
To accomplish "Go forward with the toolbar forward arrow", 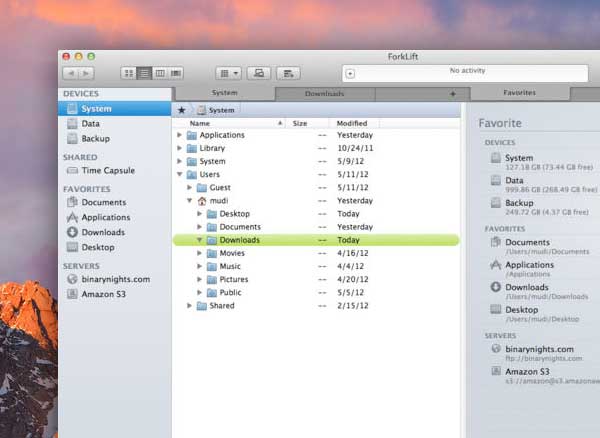I will pyautogui.click(x=86, y=73).
